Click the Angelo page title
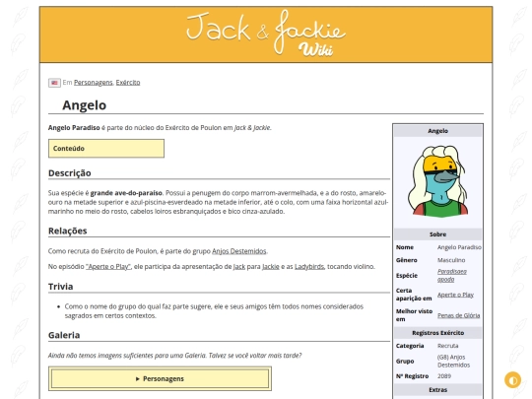Screen dimensions: 532x399 [84, 105]
